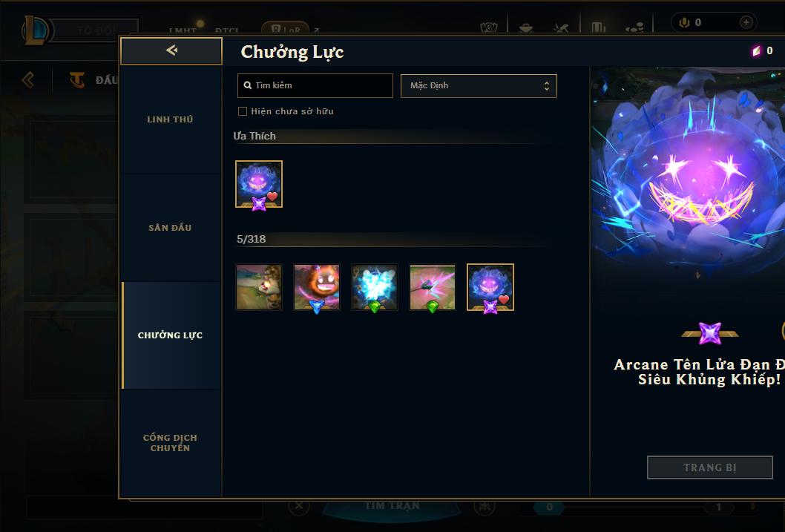Toggle the heart favorite on the Arcane boom in the Ưa Thích row
Viewport: 785px width, 532px height.
coord(272,197)
